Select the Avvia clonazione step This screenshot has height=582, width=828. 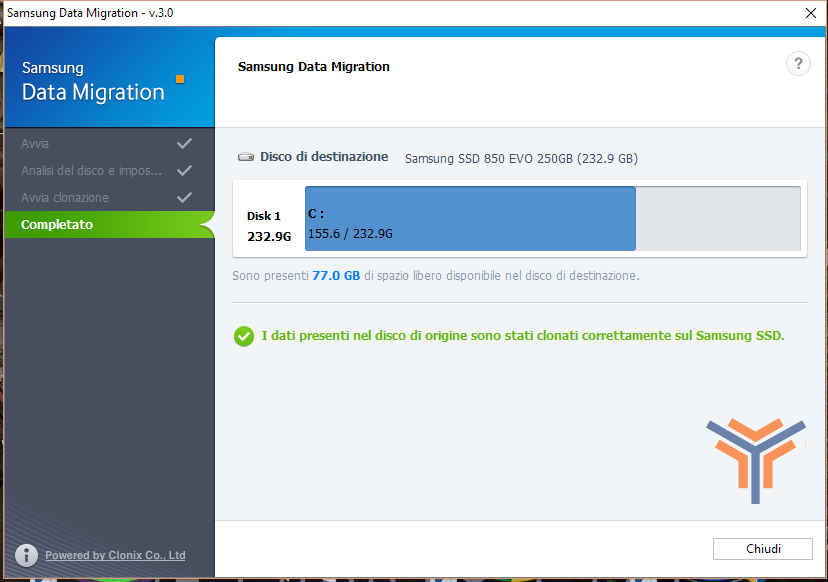pos(109,198)
